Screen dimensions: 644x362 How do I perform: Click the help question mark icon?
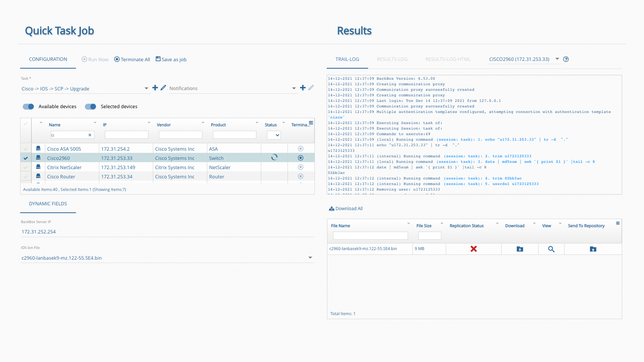566,59
